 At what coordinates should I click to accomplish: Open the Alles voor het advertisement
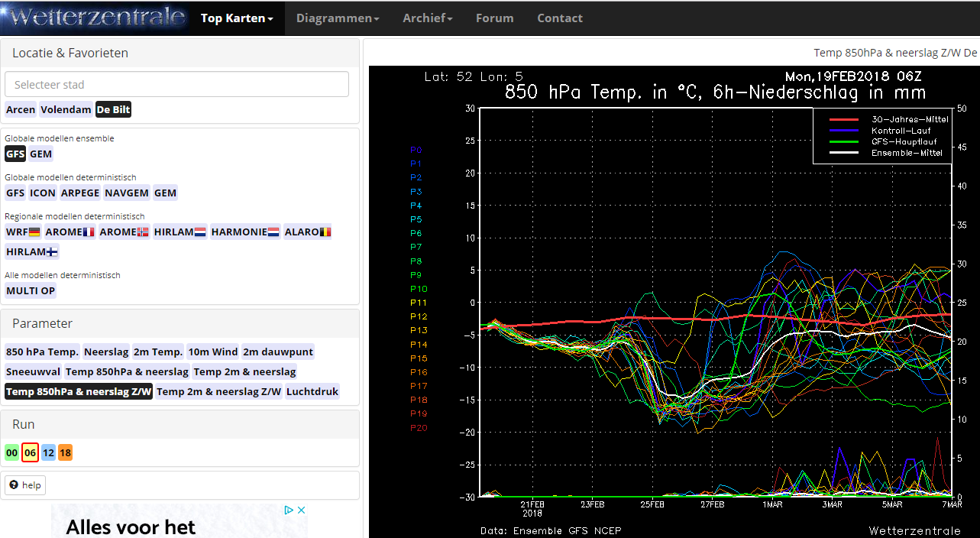pyautogui.click(x=180, y=520)
